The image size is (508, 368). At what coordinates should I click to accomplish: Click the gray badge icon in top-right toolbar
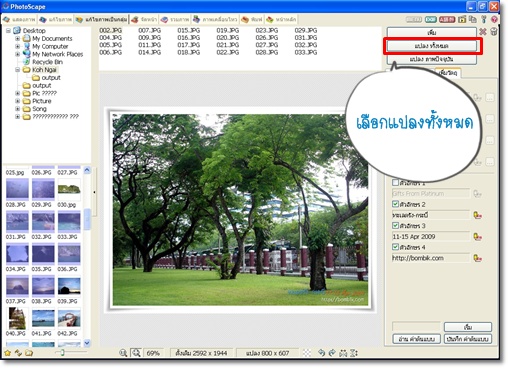[x=414, y=20]
